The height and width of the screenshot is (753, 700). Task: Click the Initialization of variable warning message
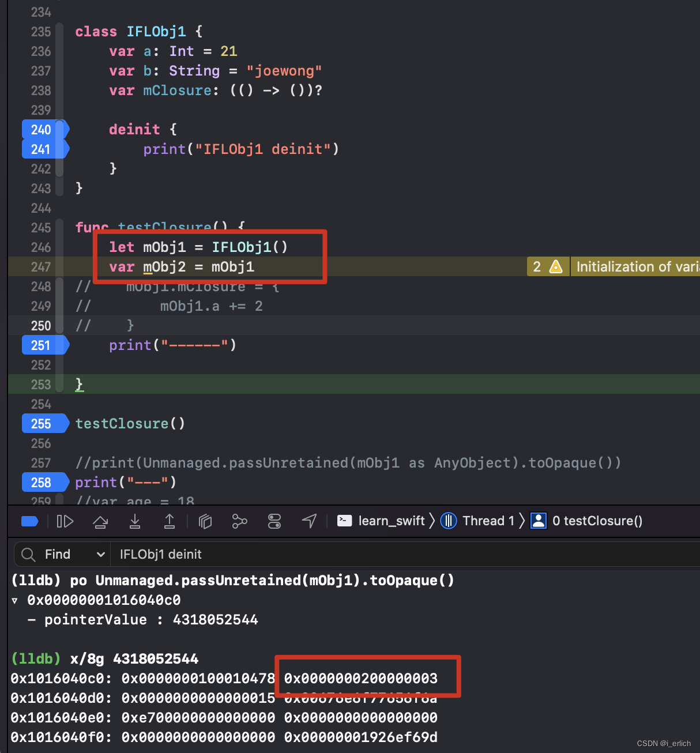click(x=635, y=266)
